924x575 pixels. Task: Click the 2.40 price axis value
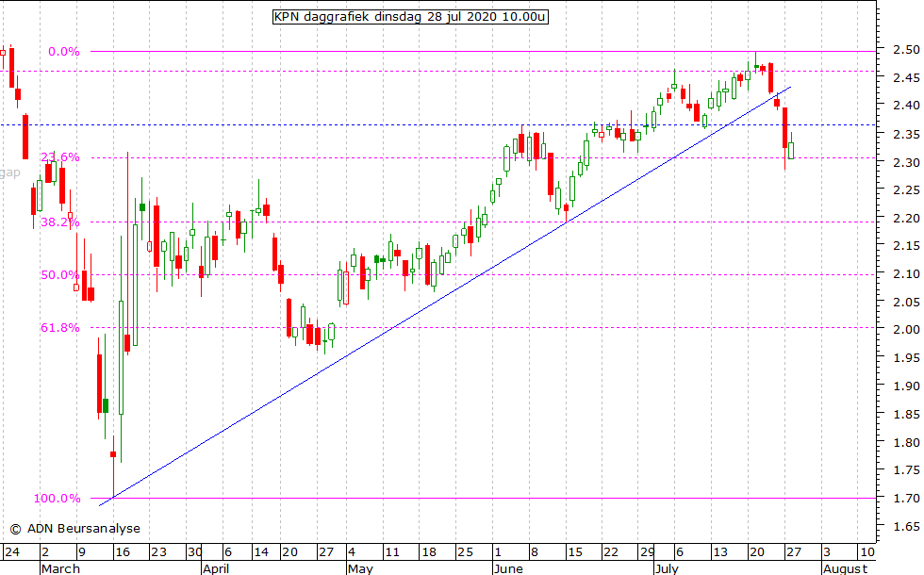tap(906, 106)
